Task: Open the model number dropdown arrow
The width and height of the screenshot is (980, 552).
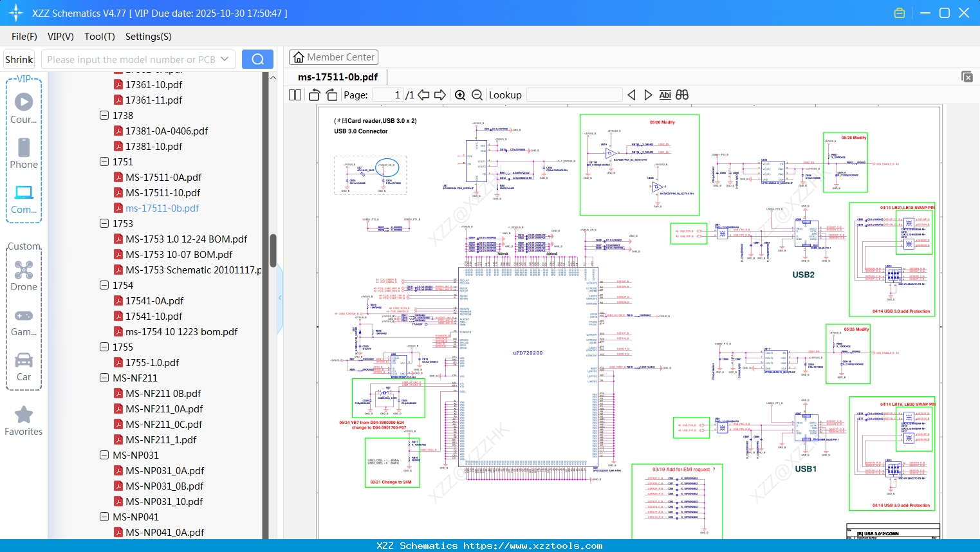Action: point(225,59)
